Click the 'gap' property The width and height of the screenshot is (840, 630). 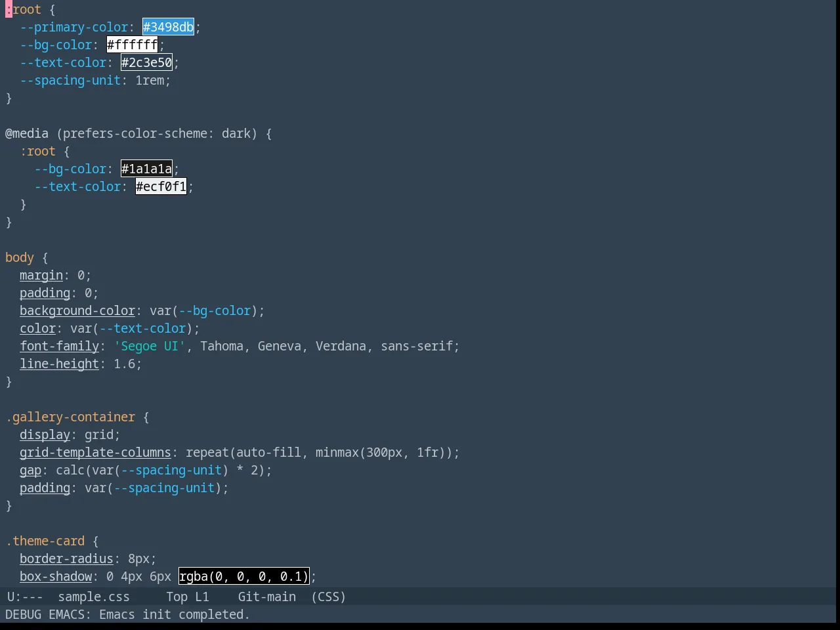click(x=30, y=470)
